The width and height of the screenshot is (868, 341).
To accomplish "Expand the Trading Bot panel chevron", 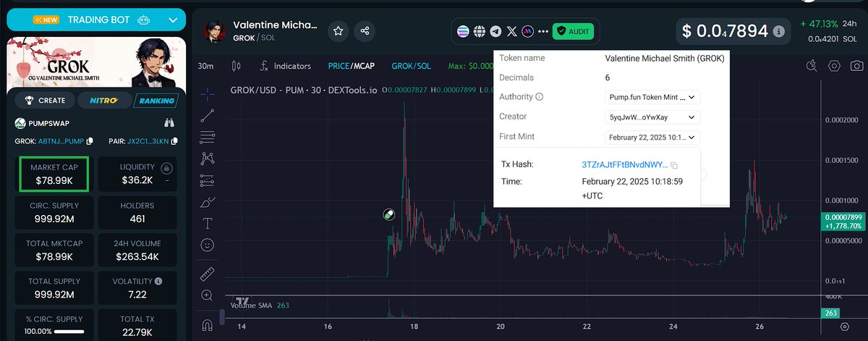I will pos(172,20).
